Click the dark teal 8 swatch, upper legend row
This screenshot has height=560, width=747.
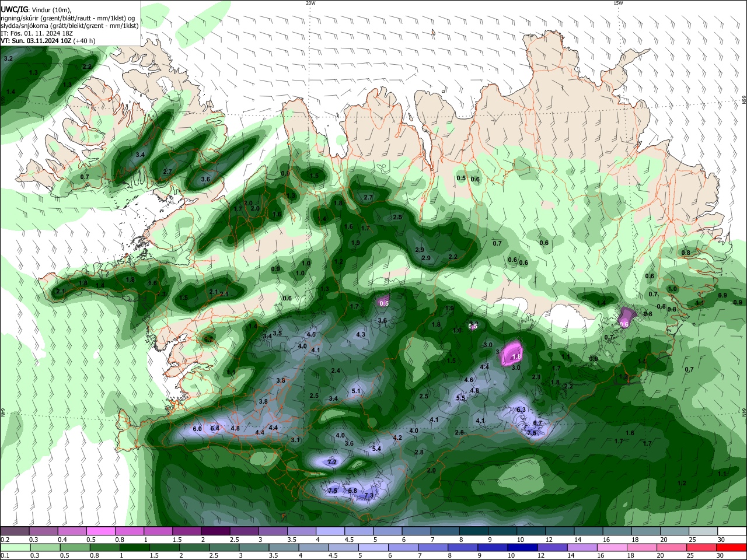pos(474,531)
